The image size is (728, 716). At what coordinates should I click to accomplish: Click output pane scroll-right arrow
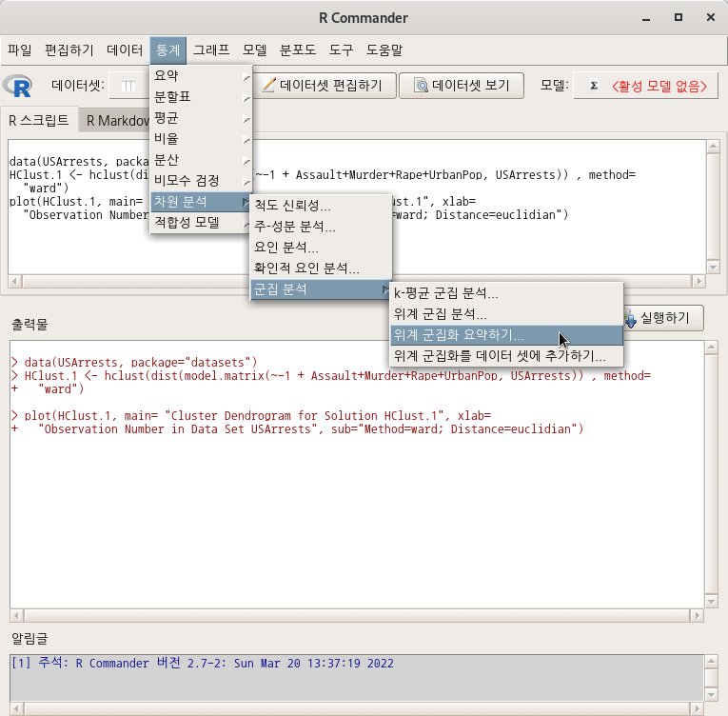point(697,616)
